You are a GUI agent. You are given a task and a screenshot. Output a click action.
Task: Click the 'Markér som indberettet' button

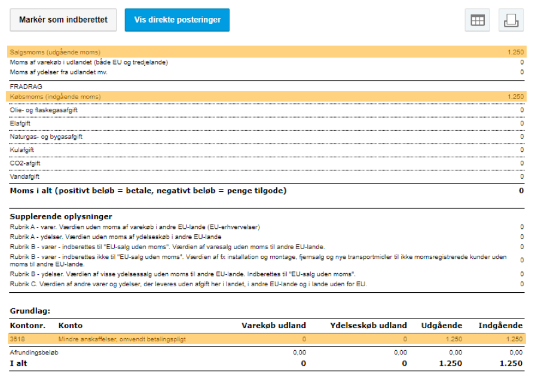coord(63,20)
